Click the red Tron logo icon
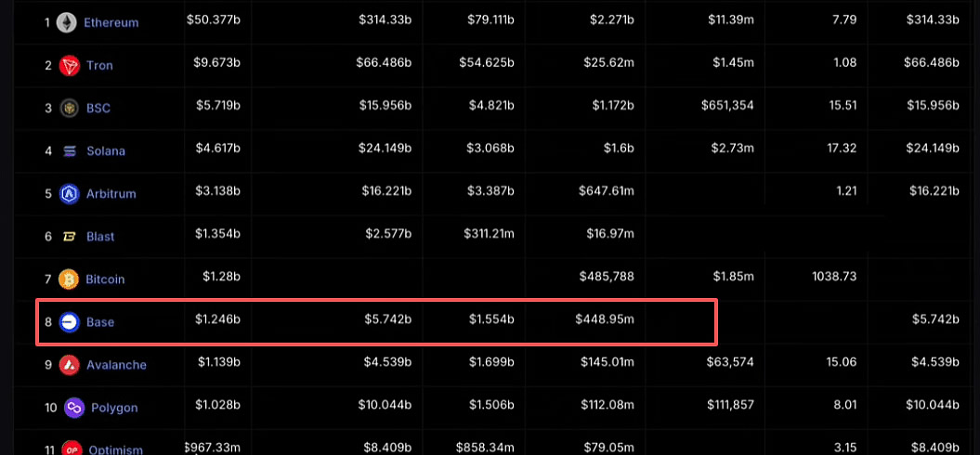The image size is (980, 455). pyautogui.click(x=69, y=66)
